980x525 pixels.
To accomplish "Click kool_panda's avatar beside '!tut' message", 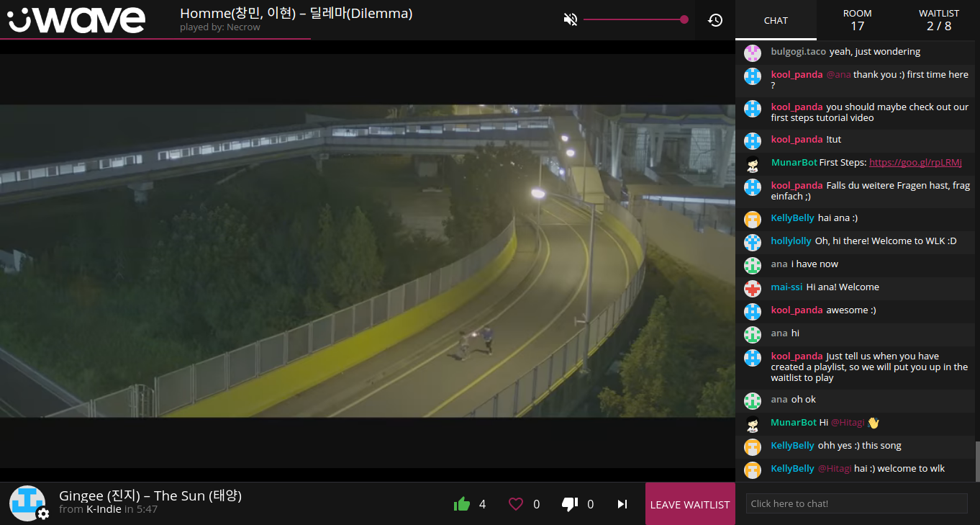I will tap(753, 140).
